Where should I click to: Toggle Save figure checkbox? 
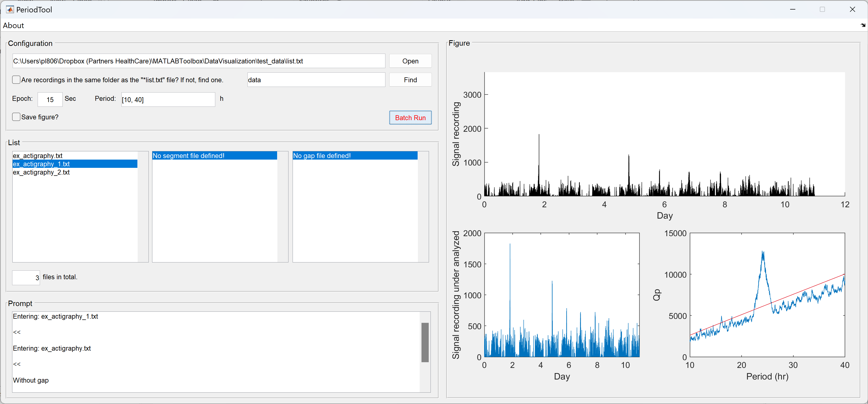[x=16, y=117]
